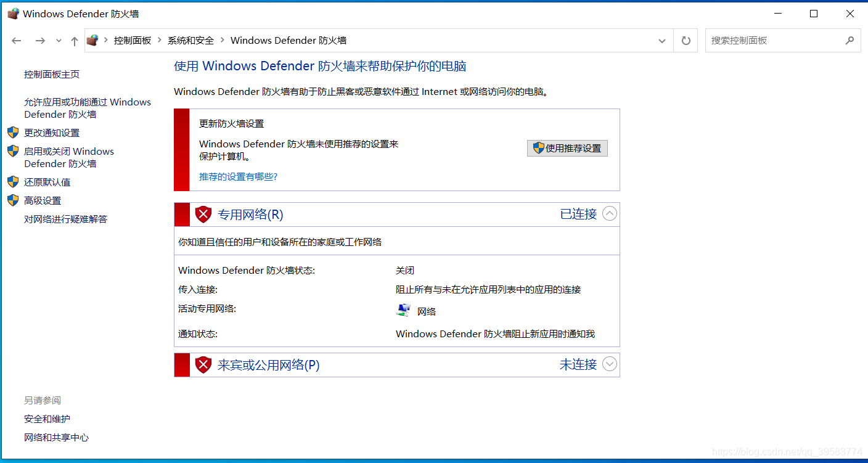Click the Windows Defender firewall title bar icon
868x463 pixels.
pos(13,14)
